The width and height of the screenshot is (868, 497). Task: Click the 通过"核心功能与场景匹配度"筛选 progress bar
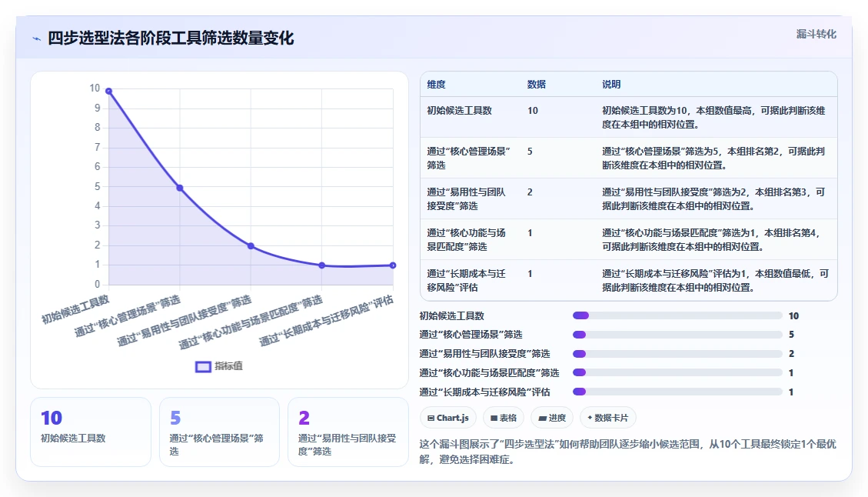(x=677, y=372)
